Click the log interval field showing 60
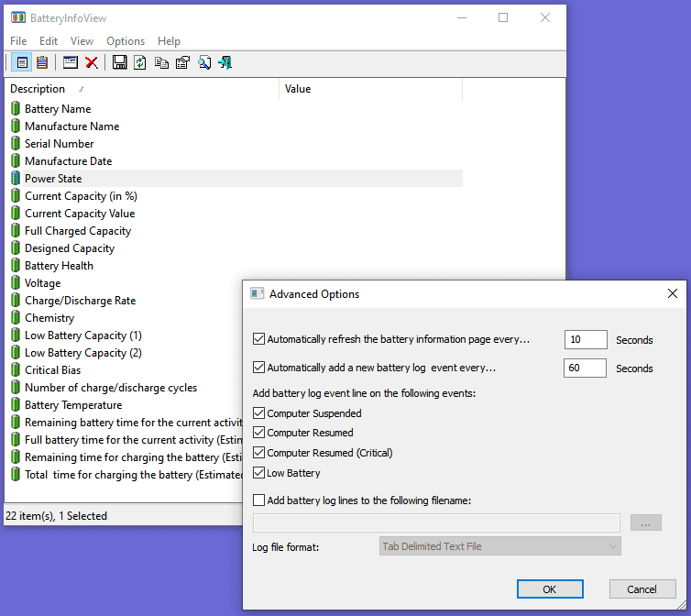The height and width of the screenshot is (616, 691). 585,368
